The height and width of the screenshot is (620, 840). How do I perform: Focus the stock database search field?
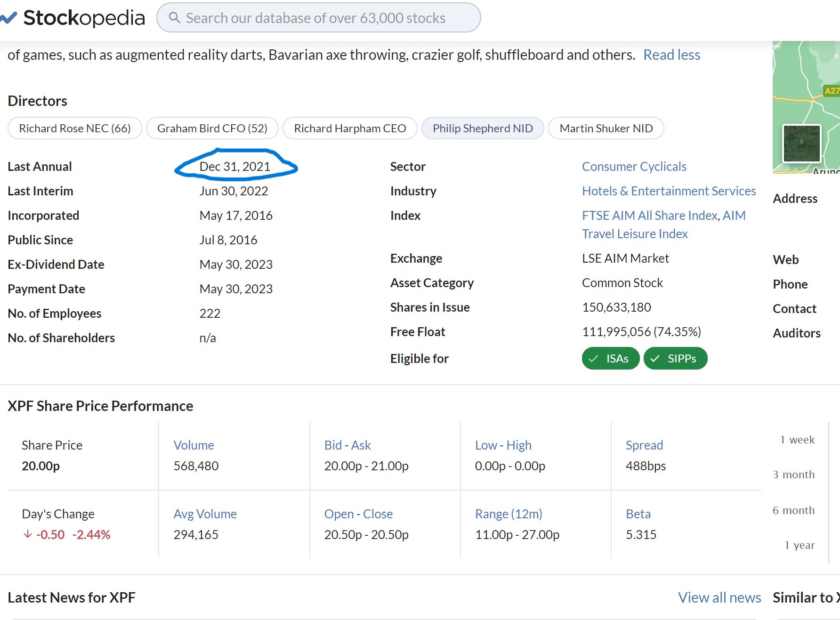tap(319, 18)
